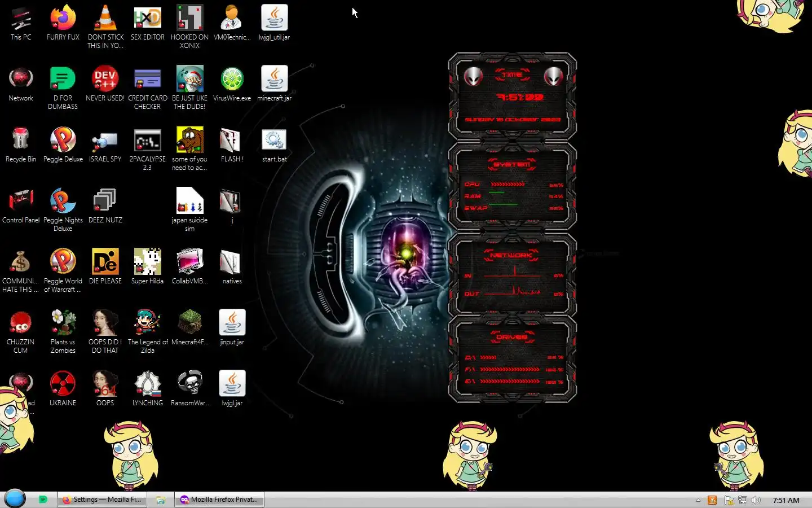812x508 pixels.
Task: Show hidden tray icons arrow
Action: coord(698,500)
